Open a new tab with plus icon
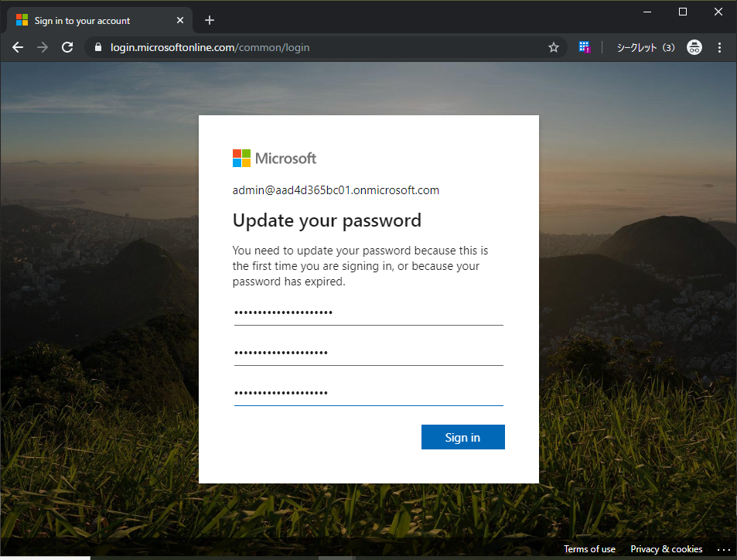 [210, 20]
